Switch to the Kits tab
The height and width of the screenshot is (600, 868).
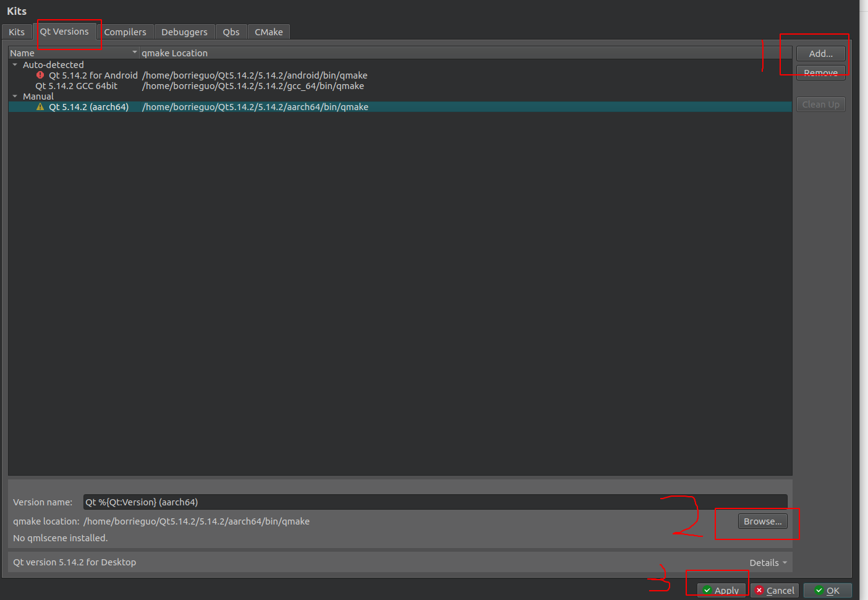click(x=17, y=32)
